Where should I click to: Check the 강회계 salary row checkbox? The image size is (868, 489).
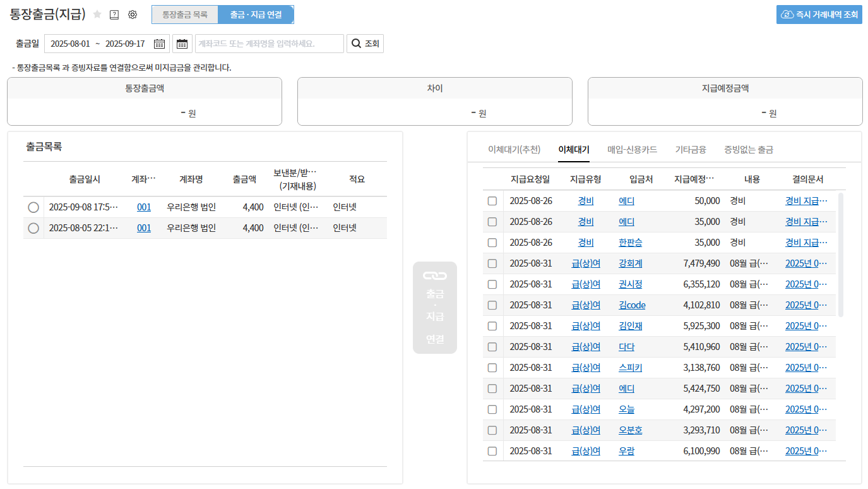[x=492, y=263]
